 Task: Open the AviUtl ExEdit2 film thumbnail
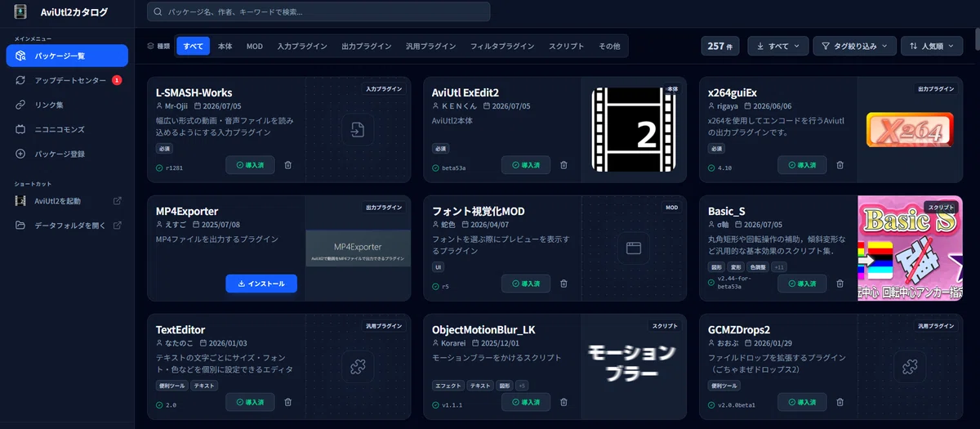[x=634, y=129]
